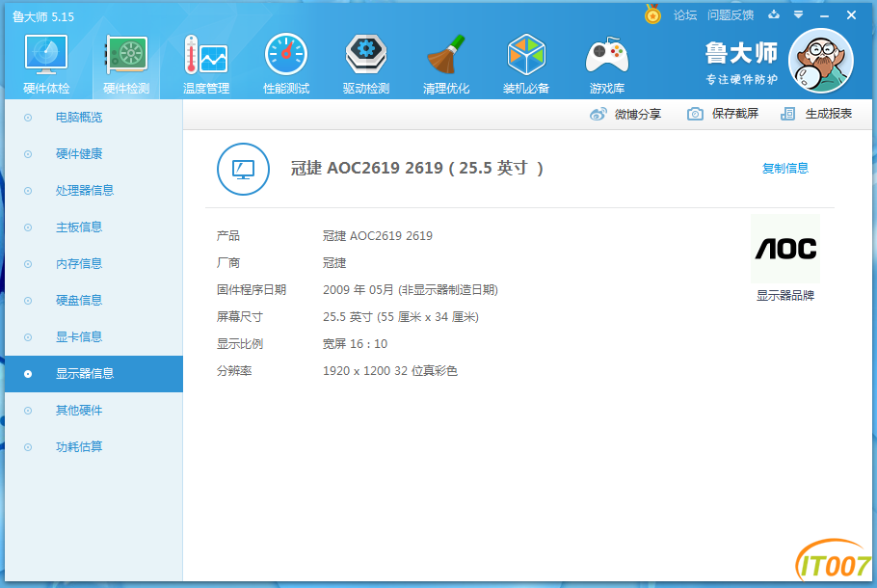Click the camera icon for 保存截屏
This screenshot has height=588, width=877.
[695, 114]
